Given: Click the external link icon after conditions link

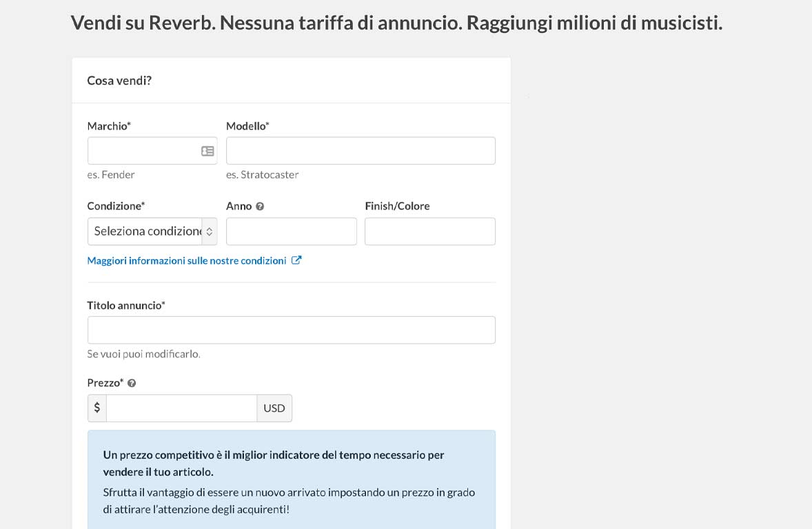Looking at the screenshot, I should coord(296,260).
